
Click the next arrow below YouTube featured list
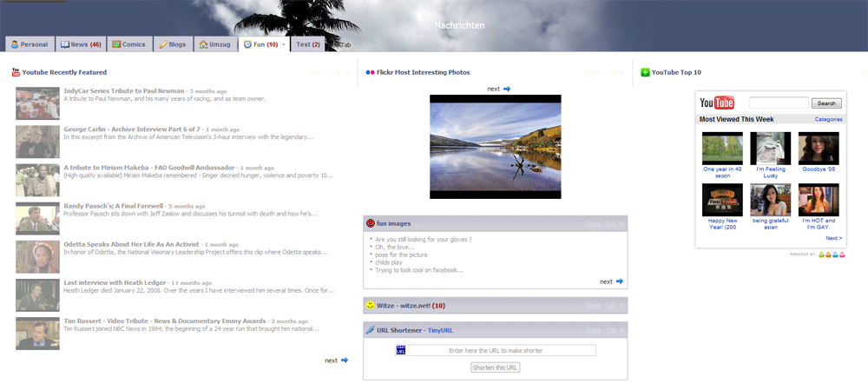(345, 361)
